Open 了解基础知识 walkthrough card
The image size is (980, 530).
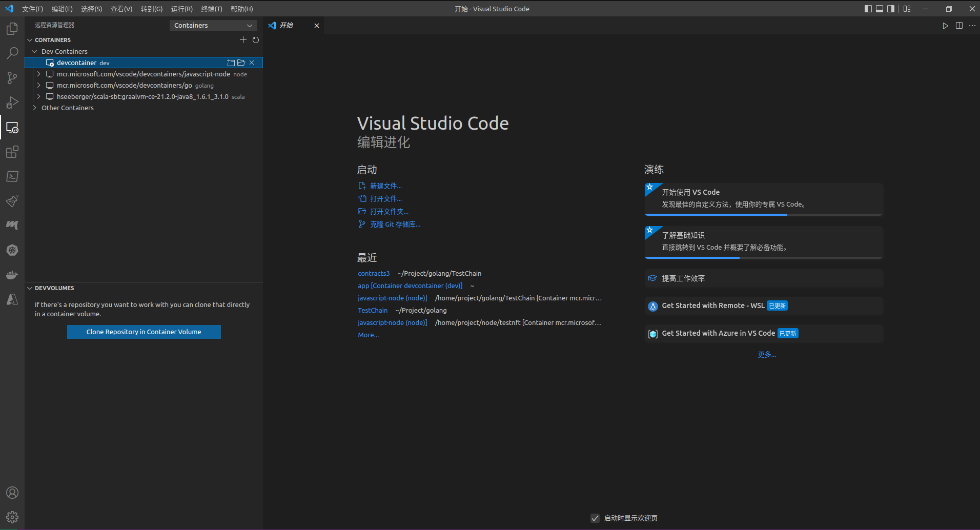[x=764, y=242]
